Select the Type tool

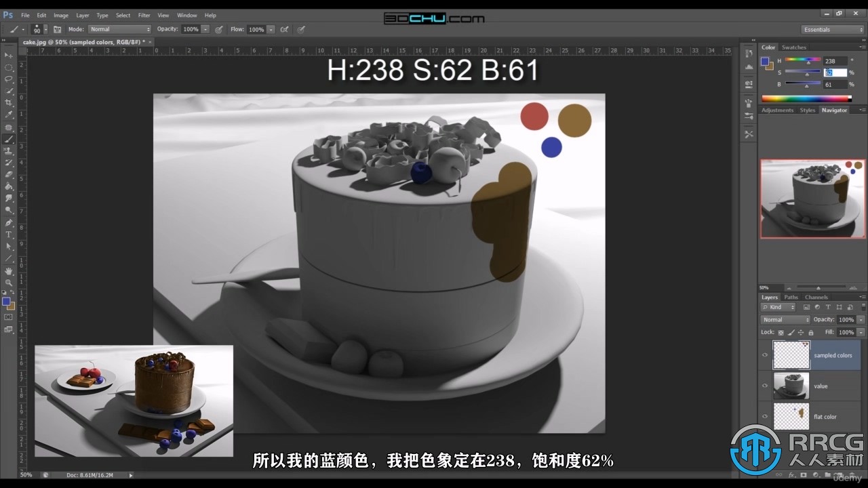9,235
